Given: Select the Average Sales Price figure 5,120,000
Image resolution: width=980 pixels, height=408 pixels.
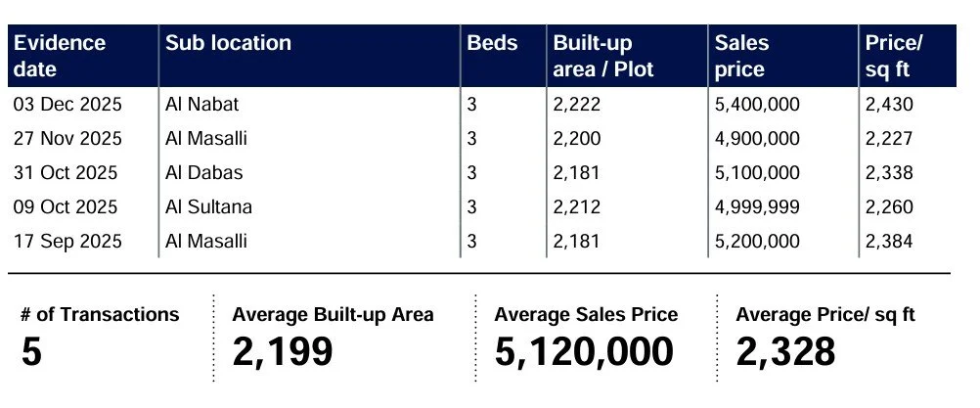Looking at the screenshot, I should point(584,352).
